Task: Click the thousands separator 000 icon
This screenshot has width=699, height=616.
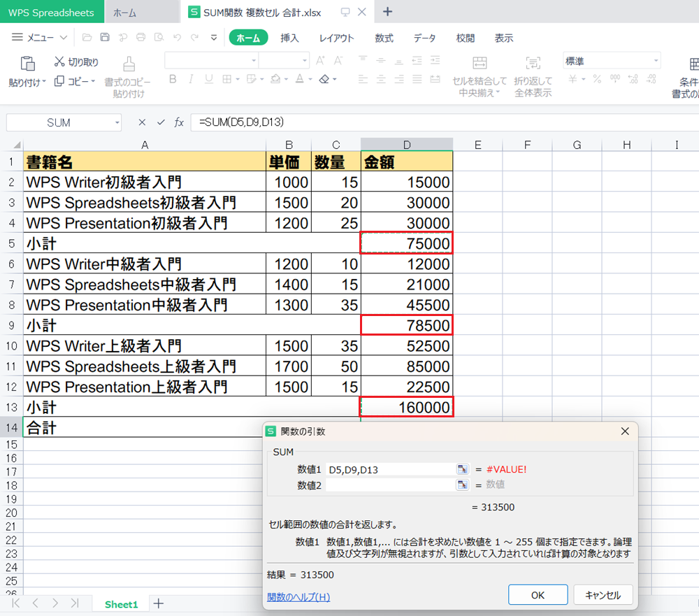Action: 615,79
